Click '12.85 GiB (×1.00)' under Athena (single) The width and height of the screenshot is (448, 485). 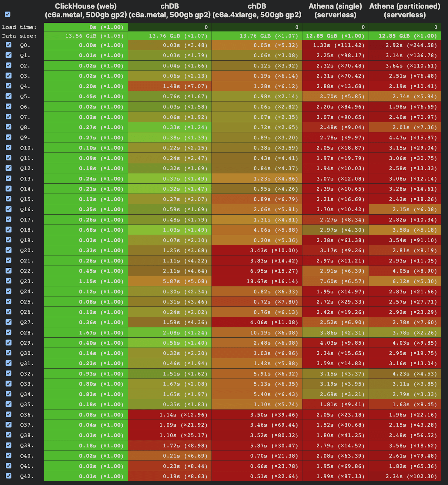pyautogui.click(x=336, y=36)
